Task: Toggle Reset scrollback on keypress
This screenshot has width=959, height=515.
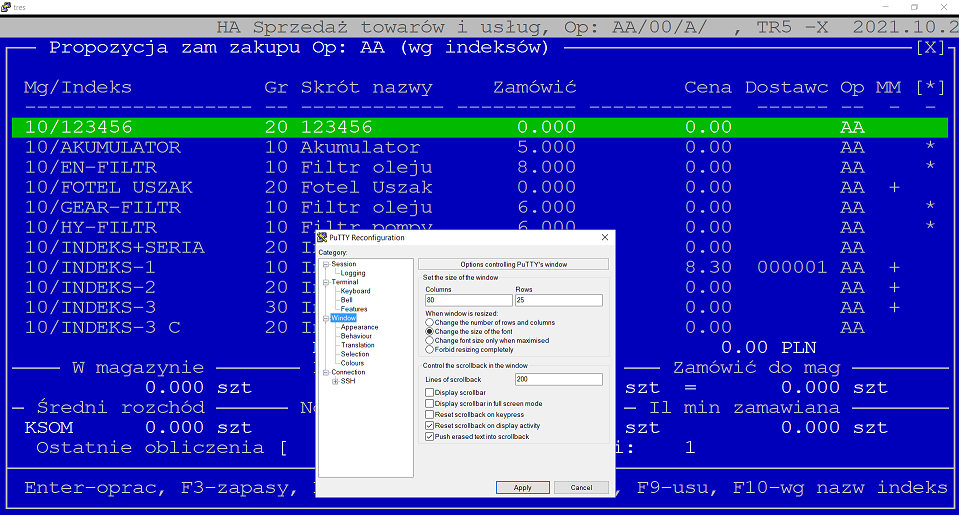Action: coord(429,415)
